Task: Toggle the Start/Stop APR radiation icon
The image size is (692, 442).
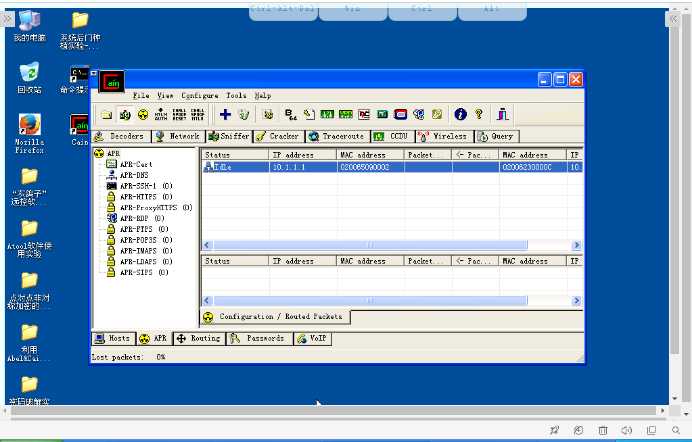Action: click(143, 115)
